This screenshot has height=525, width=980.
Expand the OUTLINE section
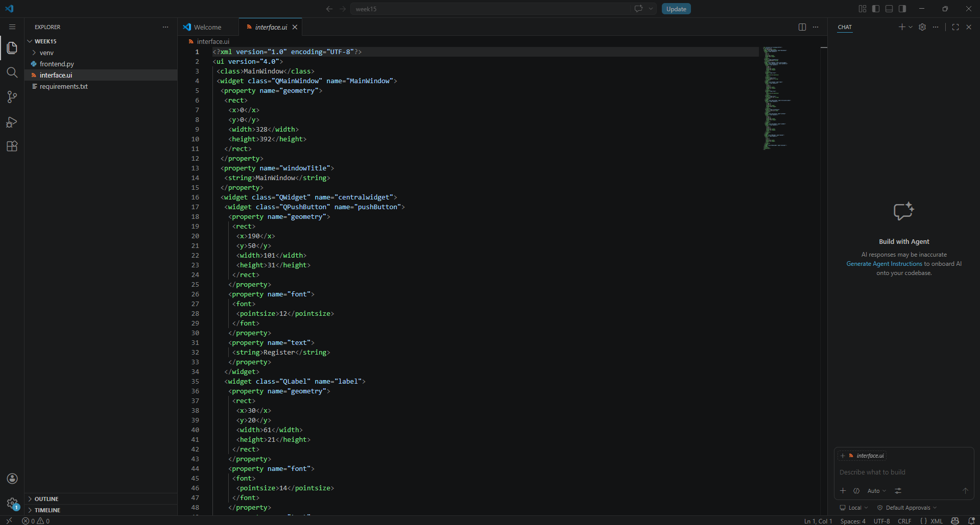[46, 499]
